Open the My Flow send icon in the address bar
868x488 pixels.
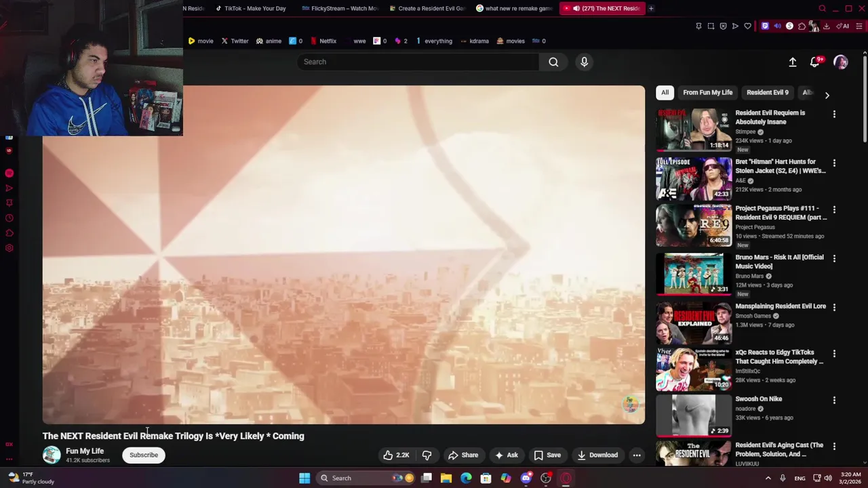(735, 26)
